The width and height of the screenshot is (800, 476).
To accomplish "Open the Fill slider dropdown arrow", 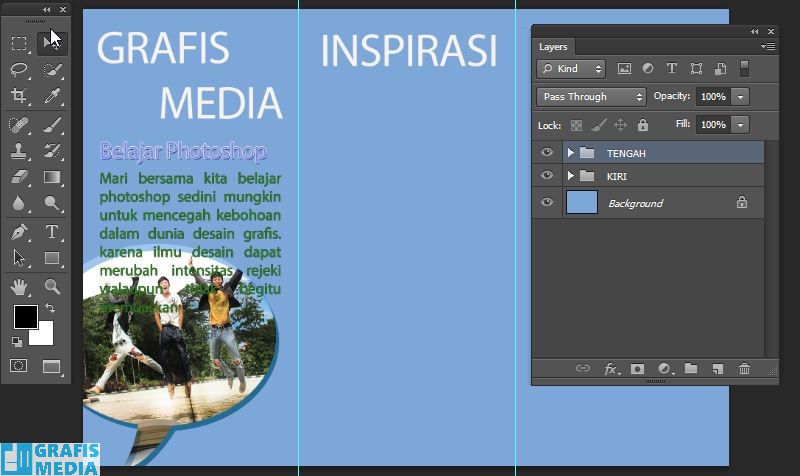I will (x=740, y=124).
